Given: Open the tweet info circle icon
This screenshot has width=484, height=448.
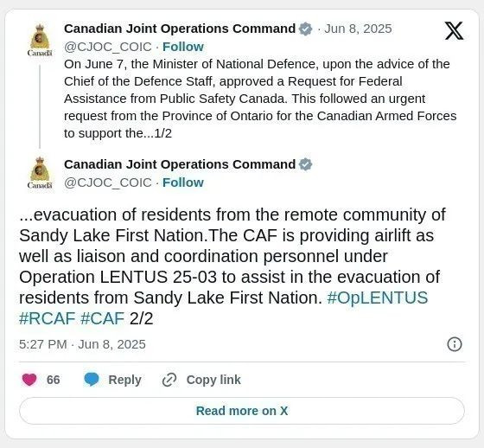Looking at the screenshot, I should pyautogui.click(x=455, y=344).
